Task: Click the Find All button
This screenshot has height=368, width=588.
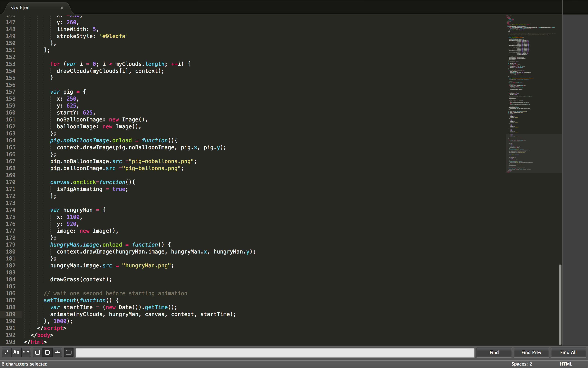Action: 568,352
